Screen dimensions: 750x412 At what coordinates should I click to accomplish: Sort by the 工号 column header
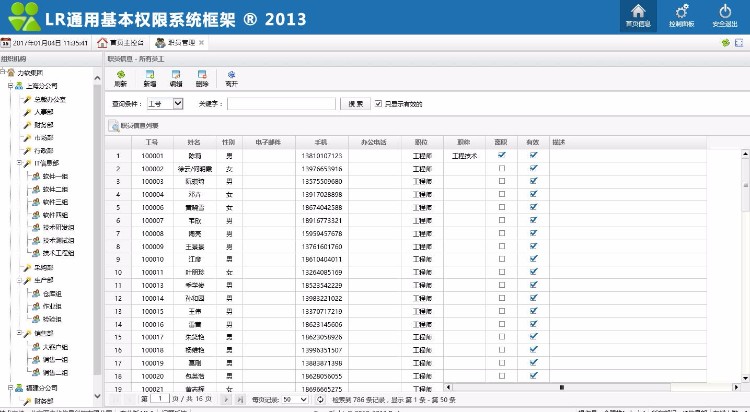[x=152, y=142]
